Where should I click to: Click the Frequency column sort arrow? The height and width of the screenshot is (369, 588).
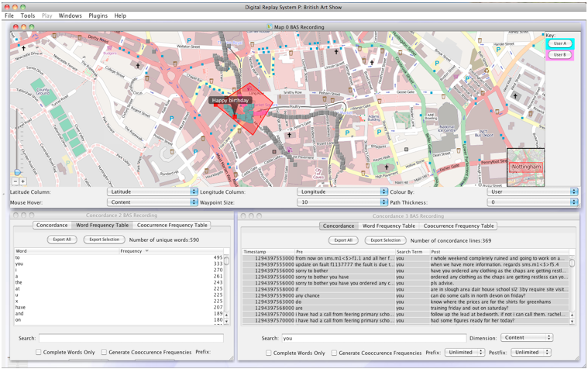(147, 251)
